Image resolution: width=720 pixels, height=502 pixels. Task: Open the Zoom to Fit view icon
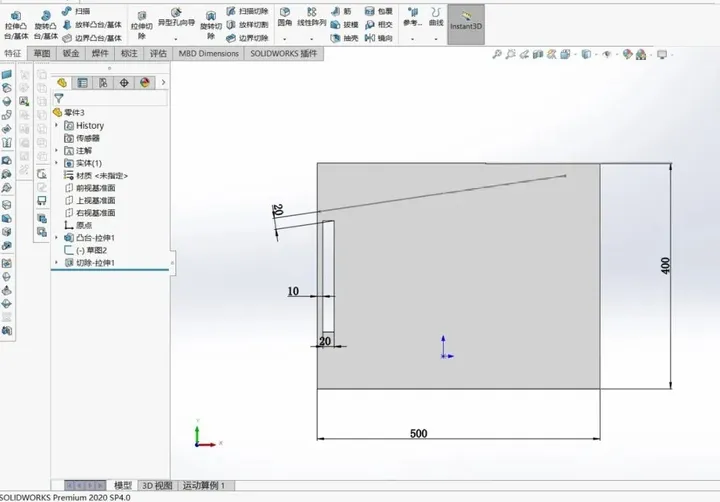point(497,56)
